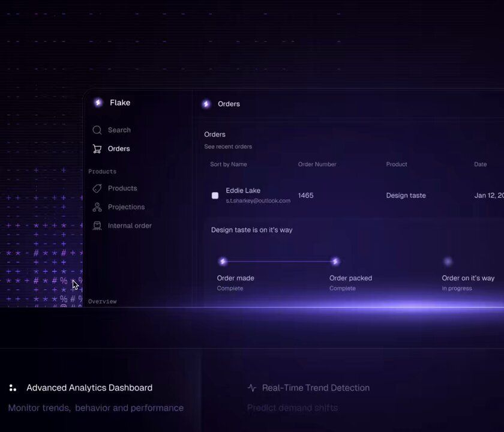Viewport: 504px width, 432px height.
Task: Tick the checkbox for Eddie Lake order
Action: coord(215,196)
